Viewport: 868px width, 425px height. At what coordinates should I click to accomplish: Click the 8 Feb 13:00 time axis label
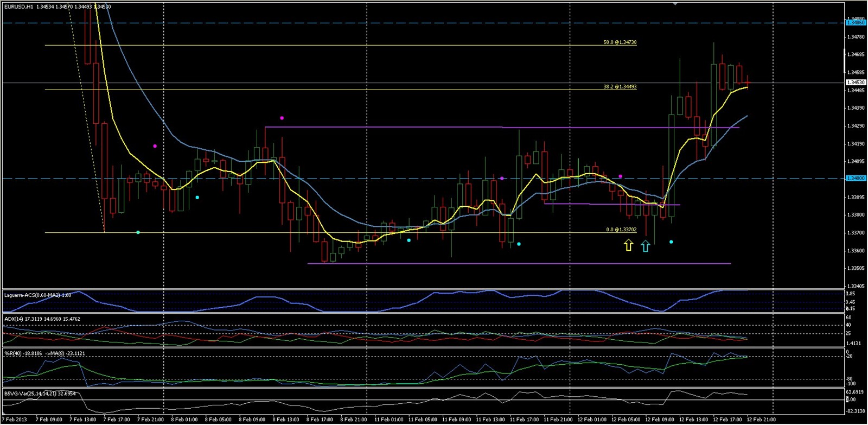pos(286,420)
